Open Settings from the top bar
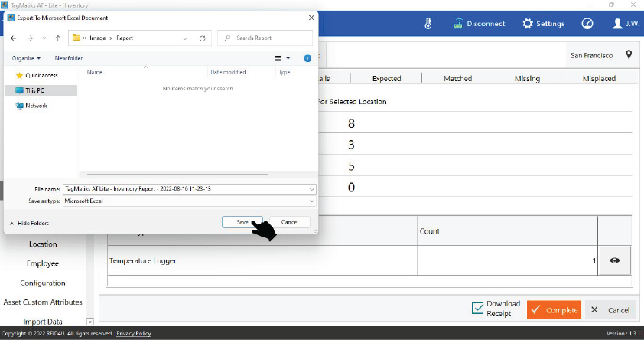The height and width of the screenshot is (340, 644). (x=543, y=23)
